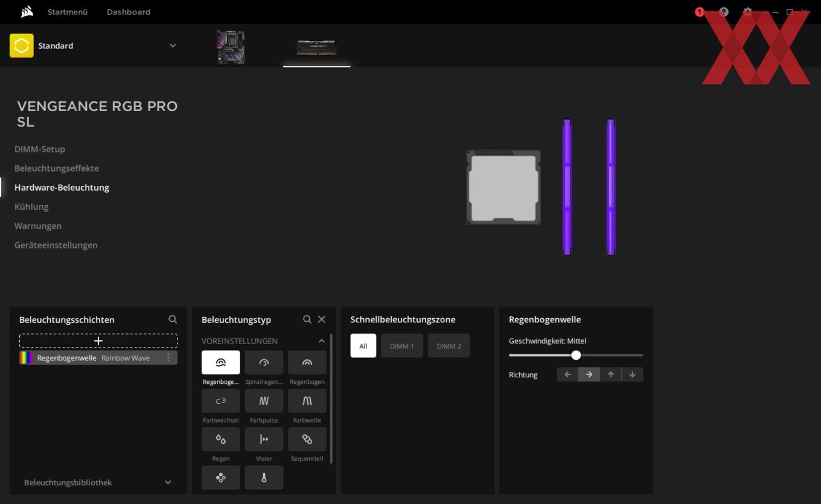Apply the Visier lighting effect

pyautogui.click(x=264, y=439)
